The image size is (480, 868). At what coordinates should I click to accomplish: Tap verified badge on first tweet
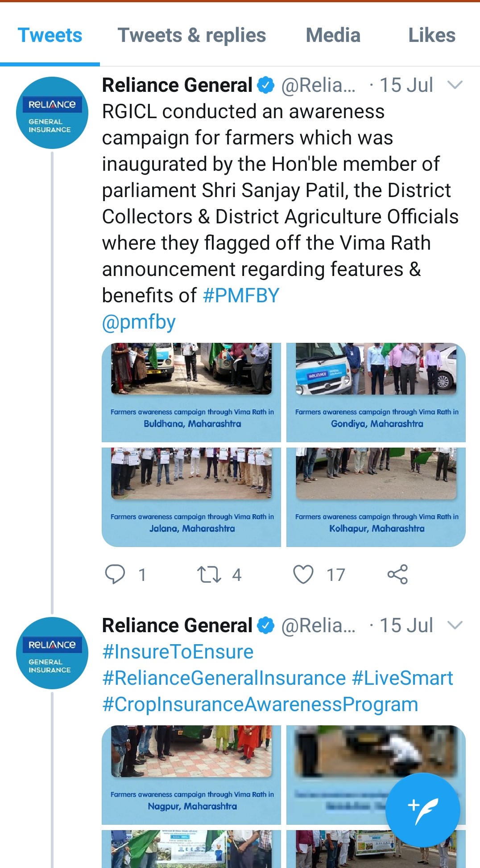pyautogui.click(x=266, y=85)
